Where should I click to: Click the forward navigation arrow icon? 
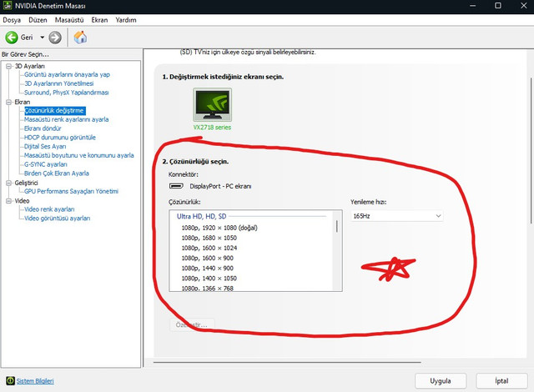tap(55, 37)
